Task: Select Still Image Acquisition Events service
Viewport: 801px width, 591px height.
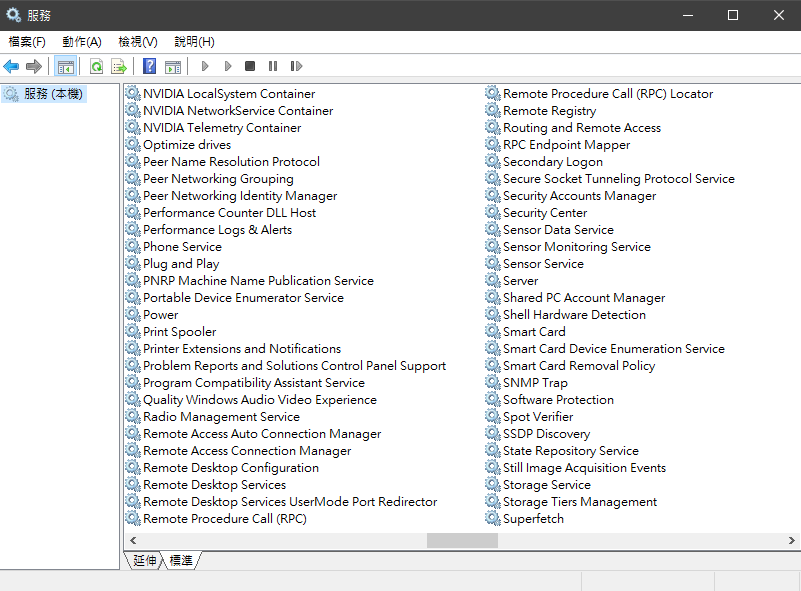Action: click(x=584, y=467)
